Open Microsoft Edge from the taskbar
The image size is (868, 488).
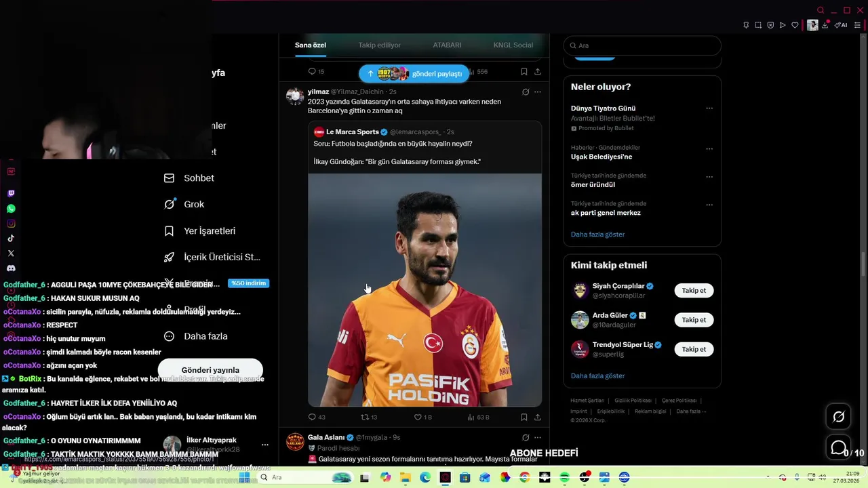point(425,478)
